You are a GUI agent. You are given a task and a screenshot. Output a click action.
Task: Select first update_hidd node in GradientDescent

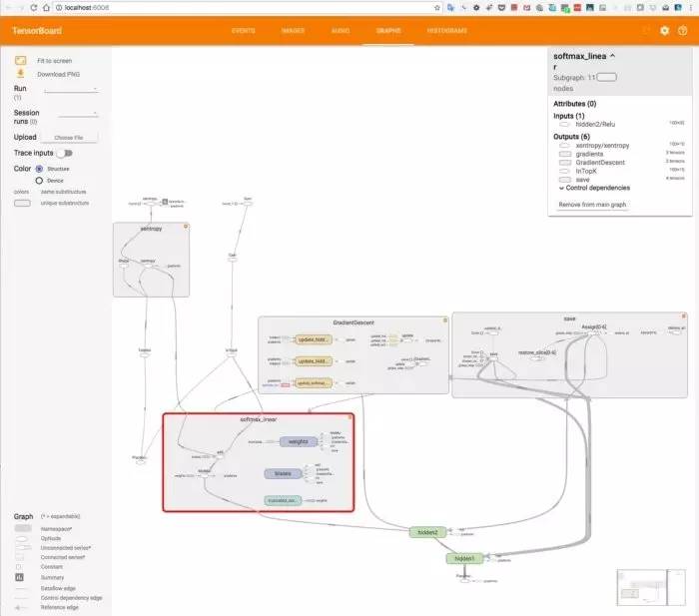coord(314,339)
